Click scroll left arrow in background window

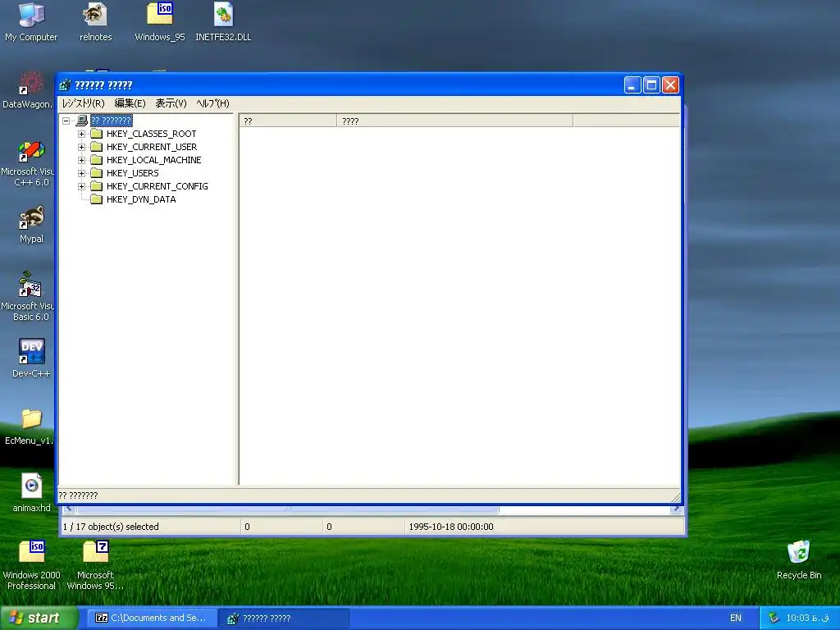[69, 509]
